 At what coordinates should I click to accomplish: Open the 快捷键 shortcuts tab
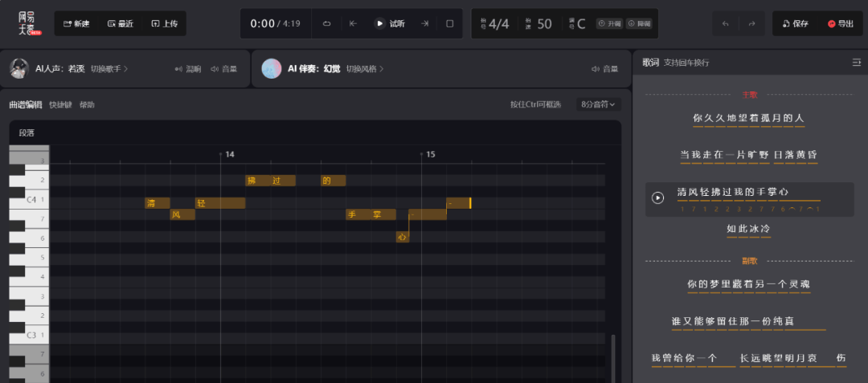(60, 104)
